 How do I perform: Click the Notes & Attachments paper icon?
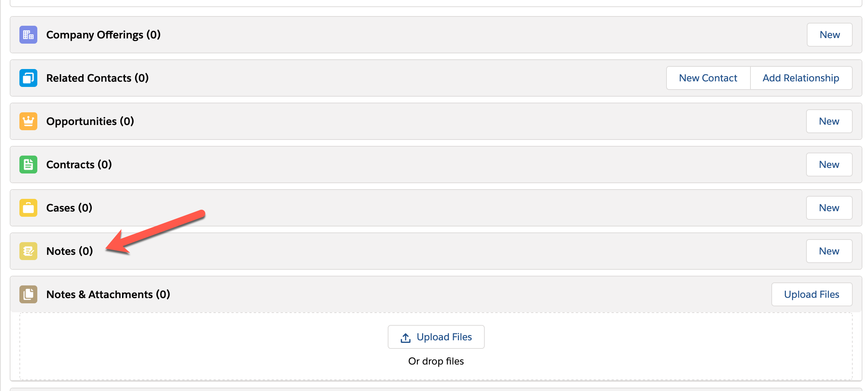point(28,294)
